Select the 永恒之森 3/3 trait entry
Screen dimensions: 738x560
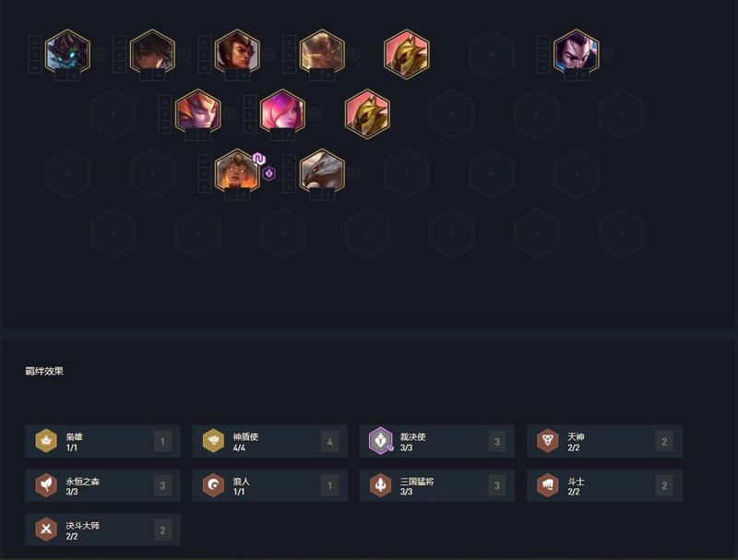(x=102, y=485)
